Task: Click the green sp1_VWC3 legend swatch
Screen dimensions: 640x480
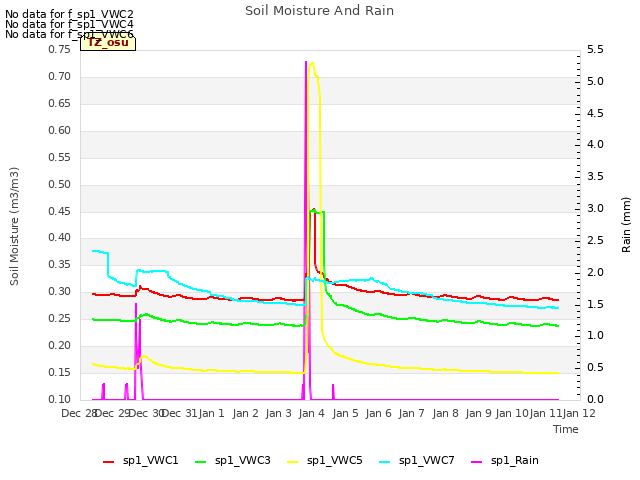Action: (201, 462)
